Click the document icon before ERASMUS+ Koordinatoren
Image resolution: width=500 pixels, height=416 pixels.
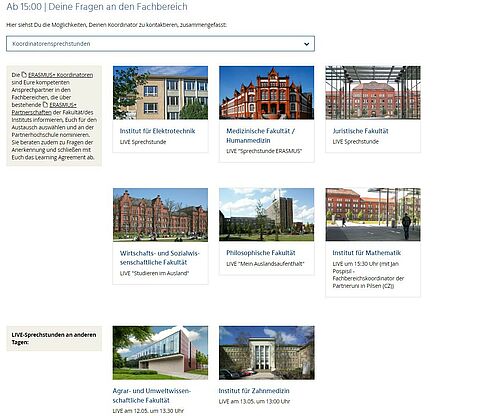[24, 75]
